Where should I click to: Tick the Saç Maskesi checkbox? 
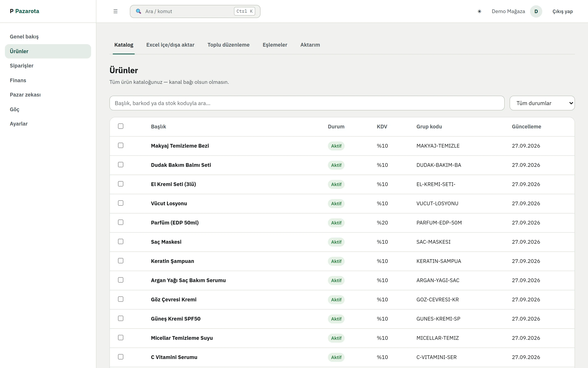(120, 241)
